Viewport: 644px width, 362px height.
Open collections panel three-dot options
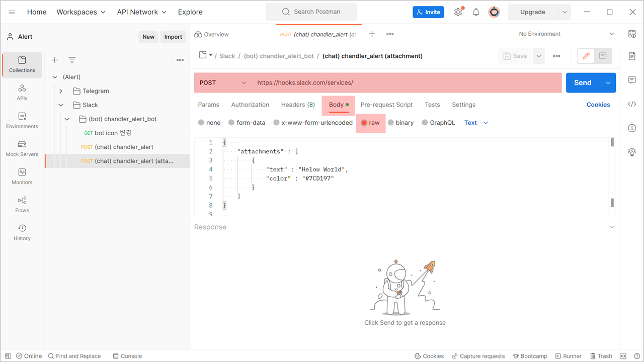180,60
